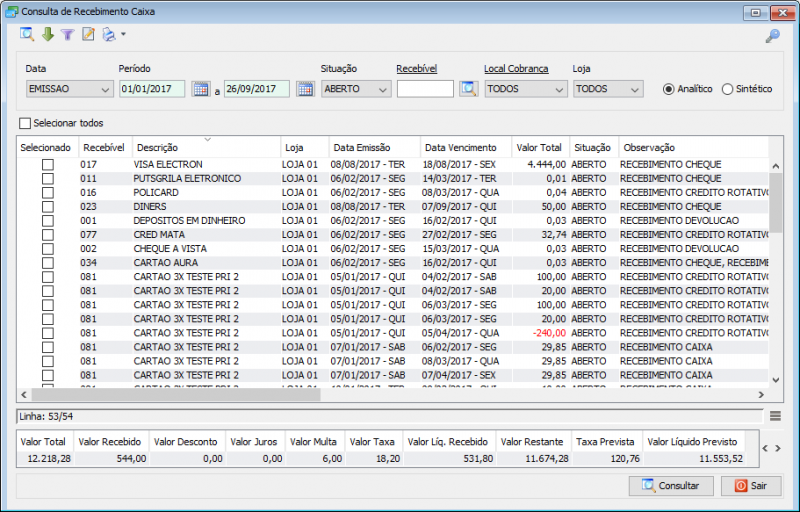
Task: Sort by Valor Total column header in grid
Action: [541, 147]
